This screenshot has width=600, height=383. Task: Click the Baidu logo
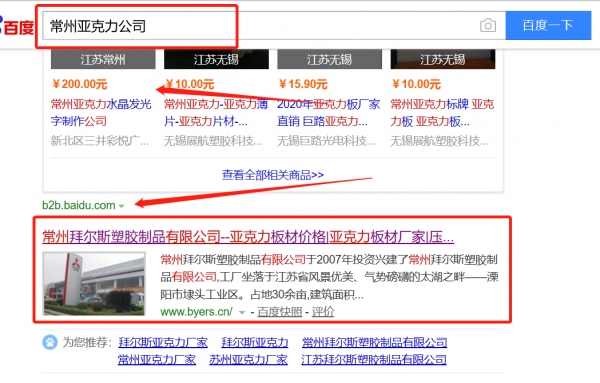pyautogui.click(x=16, y=26)
